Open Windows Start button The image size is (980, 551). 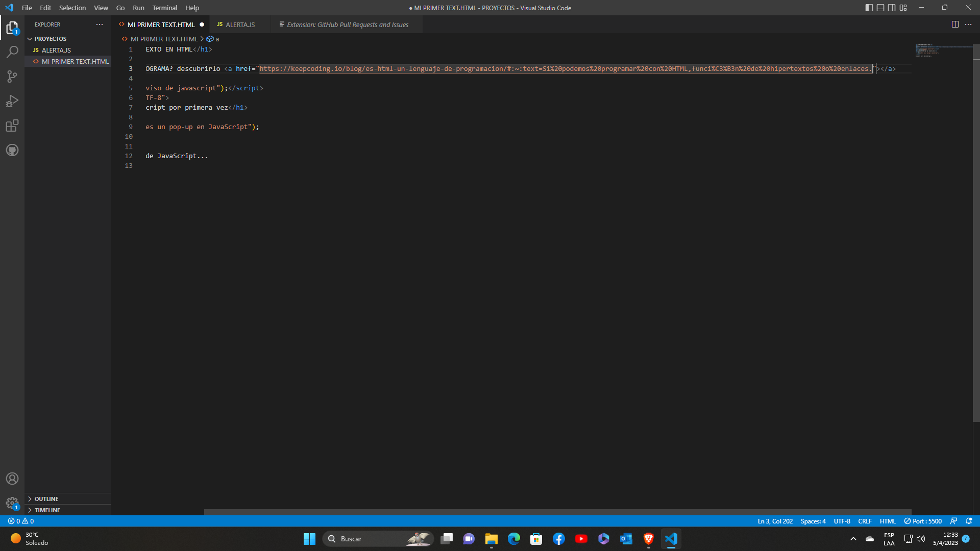309,539
